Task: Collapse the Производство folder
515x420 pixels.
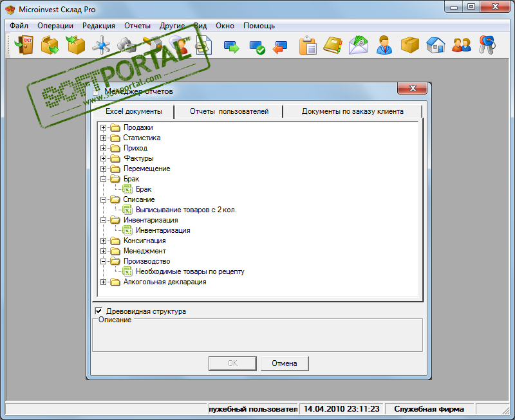Action: click(x=103, y=262)
